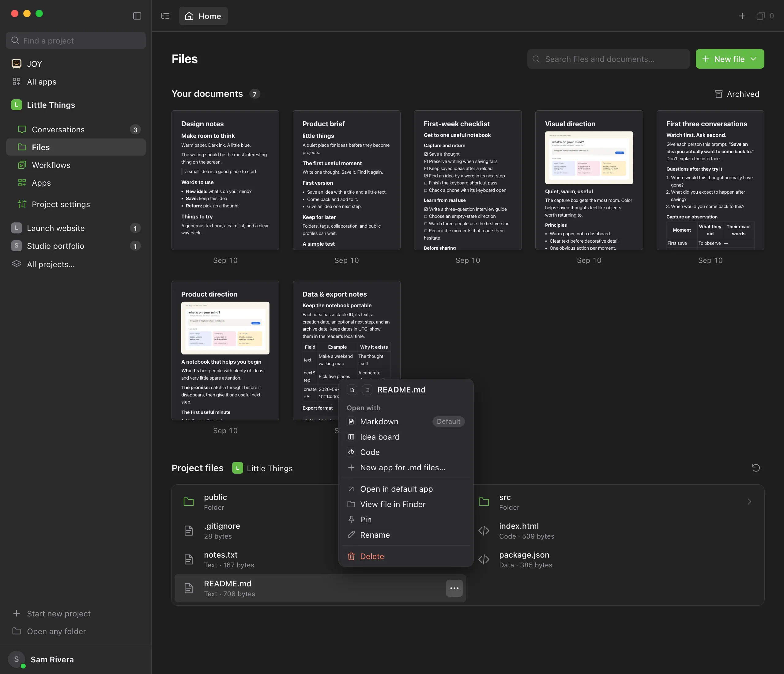This screenshot has width=784, height=674.
Task: Switch to the Home tab
Action: pyautogui.click(x=203, y=16)
